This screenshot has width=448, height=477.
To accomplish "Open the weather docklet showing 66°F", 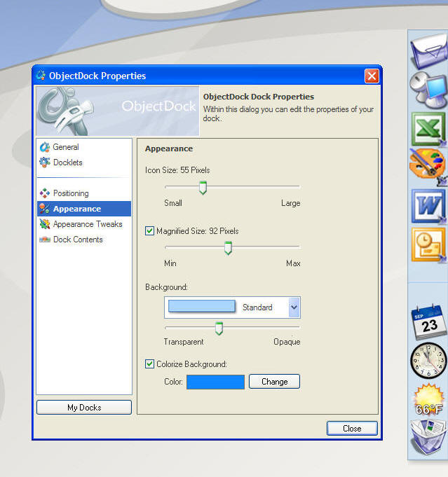I will point(429,400).
